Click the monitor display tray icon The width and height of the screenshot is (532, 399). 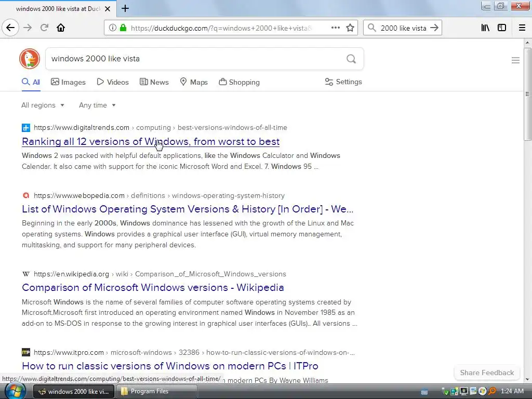point(464,392)
